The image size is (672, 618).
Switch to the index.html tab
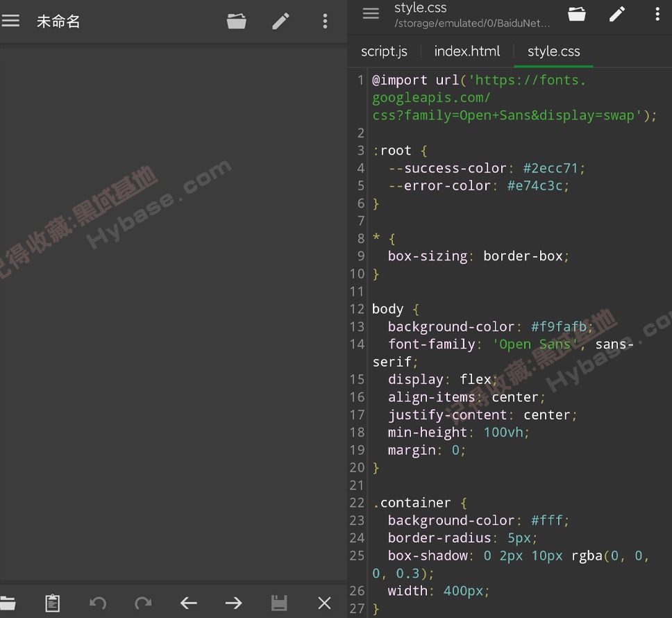(x=467, y=51)
